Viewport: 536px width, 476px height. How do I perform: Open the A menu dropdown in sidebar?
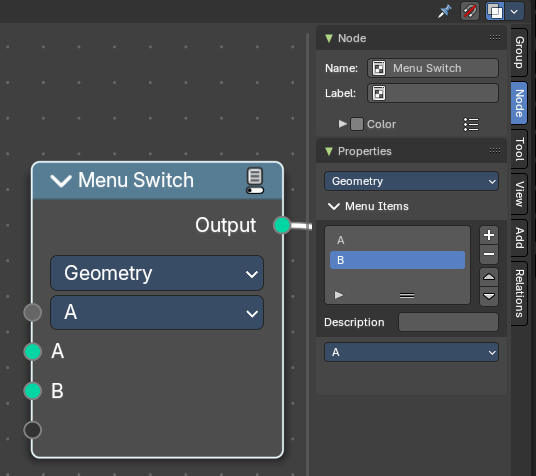pos(411,352)
